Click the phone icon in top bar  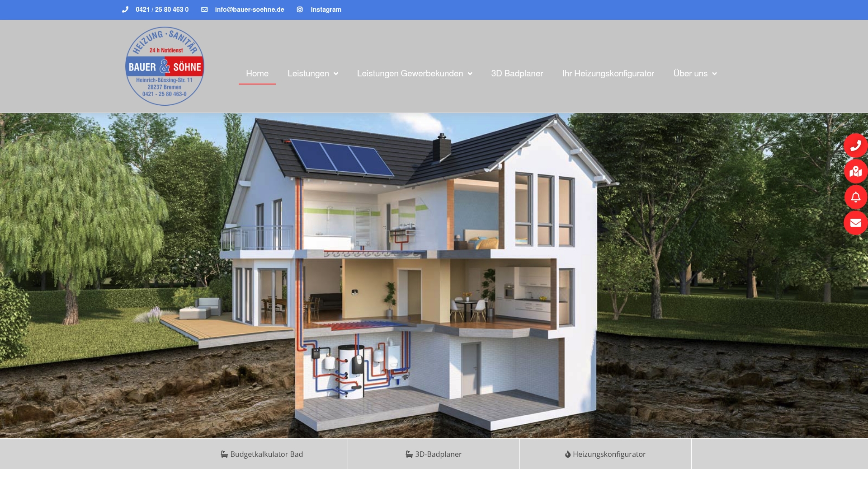click(x=125, y=9)
